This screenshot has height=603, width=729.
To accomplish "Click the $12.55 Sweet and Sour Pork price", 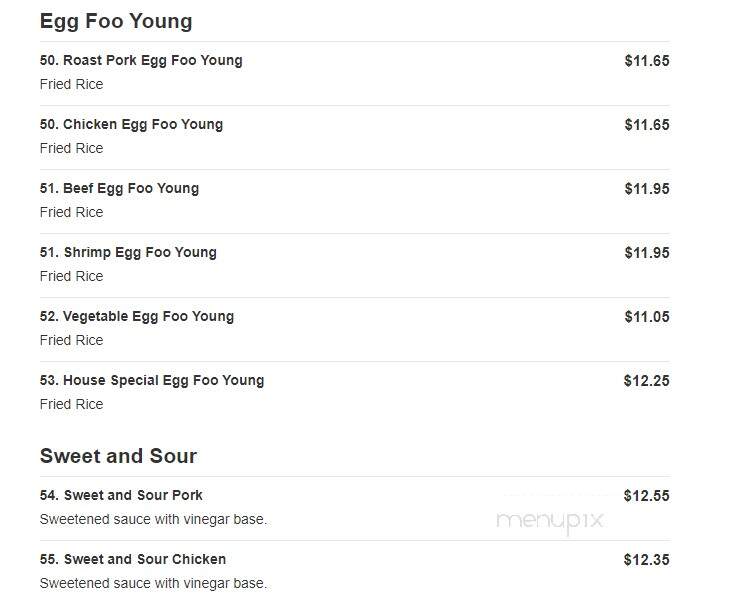I will point(646,496).
